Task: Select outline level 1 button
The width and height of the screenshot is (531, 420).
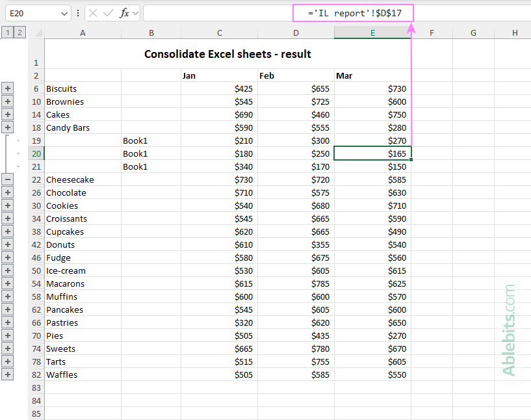Action: click(7, 31)
